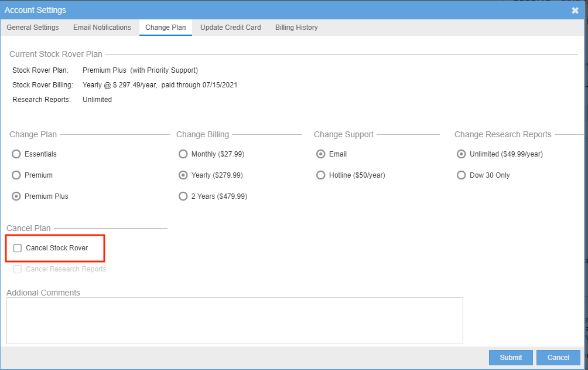Click inside the Additional Comments text box
Viewport: 588px width, 370px height.
click(234, 320)
